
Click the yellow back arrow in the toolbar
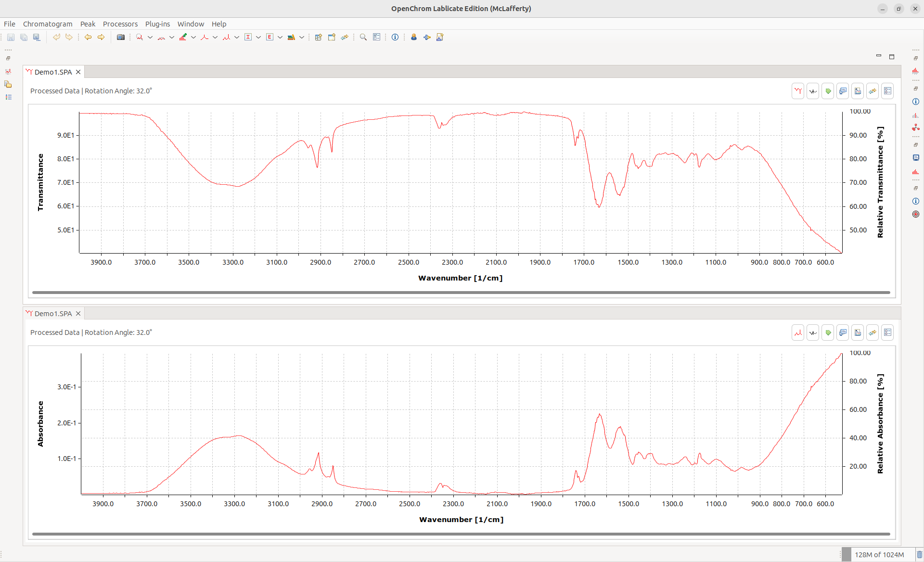point(88,37)
